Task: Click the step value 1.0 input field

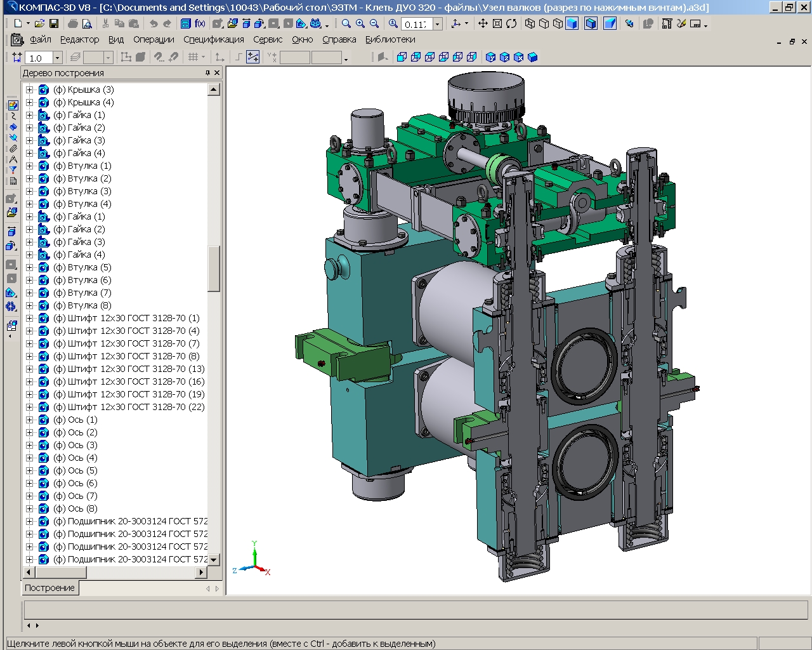Action: [38, 58]
